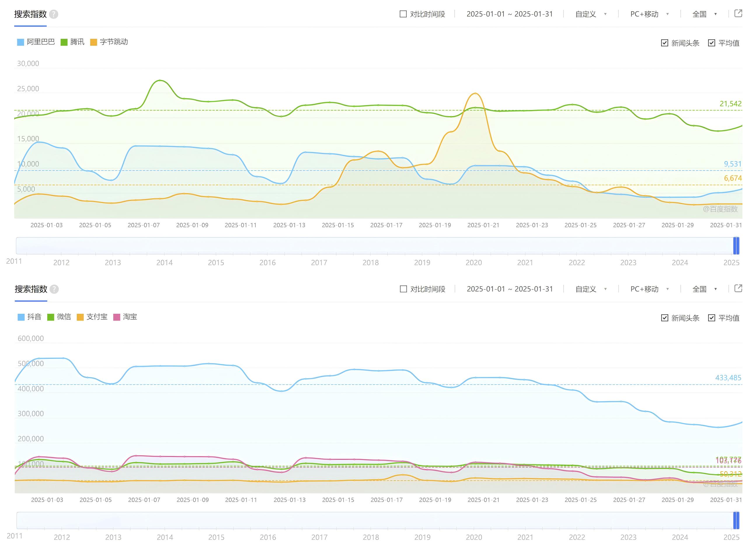
Task: Open PC+移动 dropdown in top chart
Action: 649,14
